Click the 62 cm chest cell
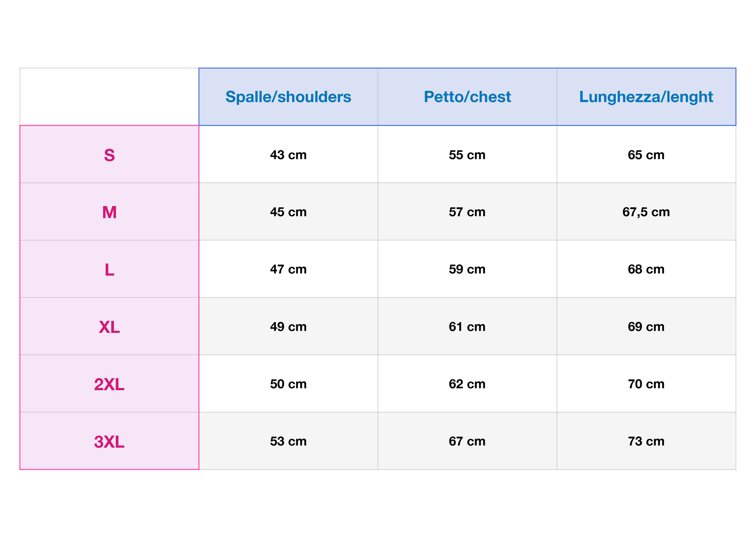Image resolution: width=756 pixels, height=534 pixels. tap(467, 384)
